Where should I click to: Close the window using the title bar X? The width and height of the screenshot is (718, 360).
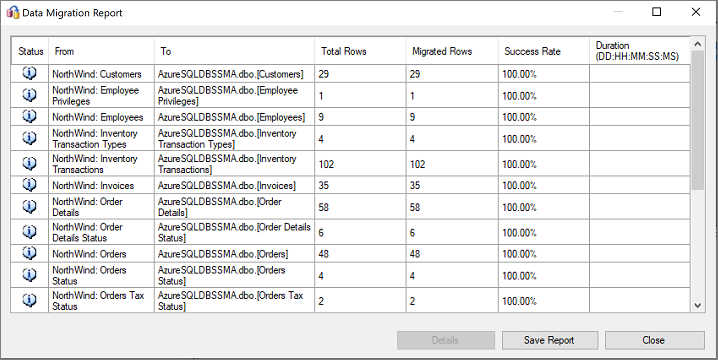(x=696, y=12)
